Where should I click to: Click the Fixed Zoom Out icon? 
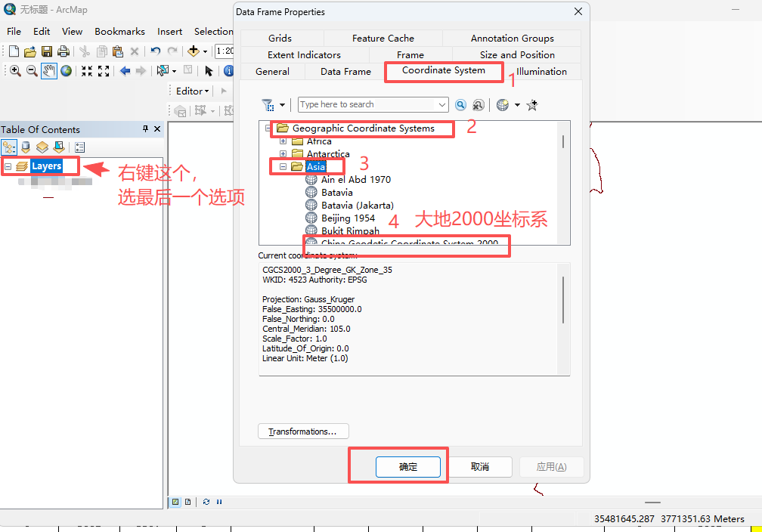point(104,71)
